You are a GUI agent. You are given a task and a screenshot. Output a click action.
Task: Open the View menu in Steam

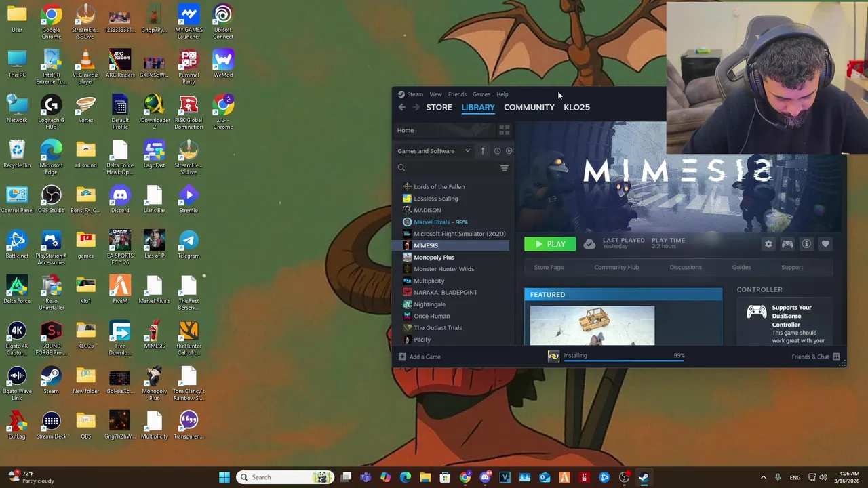pyautogui.click(x=435, y=94)
